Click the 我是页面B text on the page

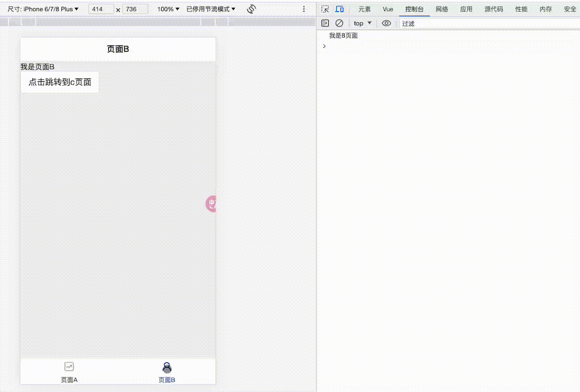pos(37,67)
